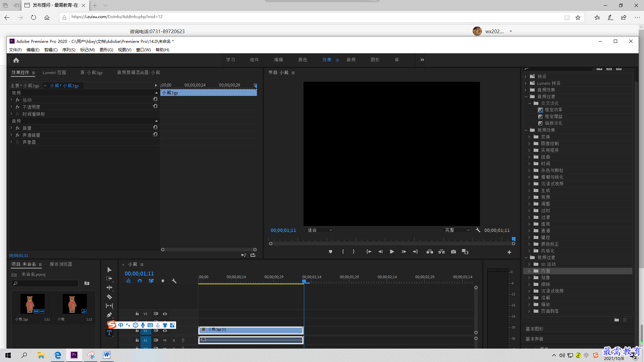Toggle V1 track output eye
This screenshot has width=644, height=362.
point(165,331)
